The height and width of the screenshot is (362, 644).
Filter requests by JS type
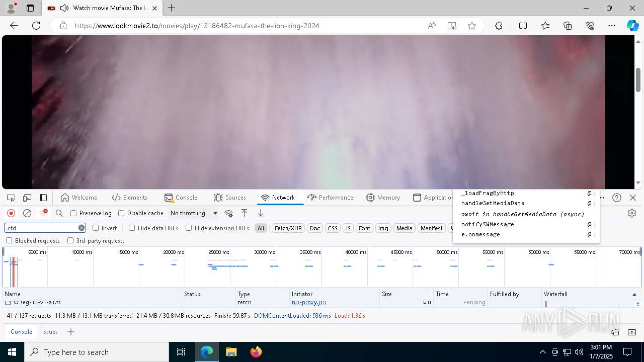click(348, 228)
